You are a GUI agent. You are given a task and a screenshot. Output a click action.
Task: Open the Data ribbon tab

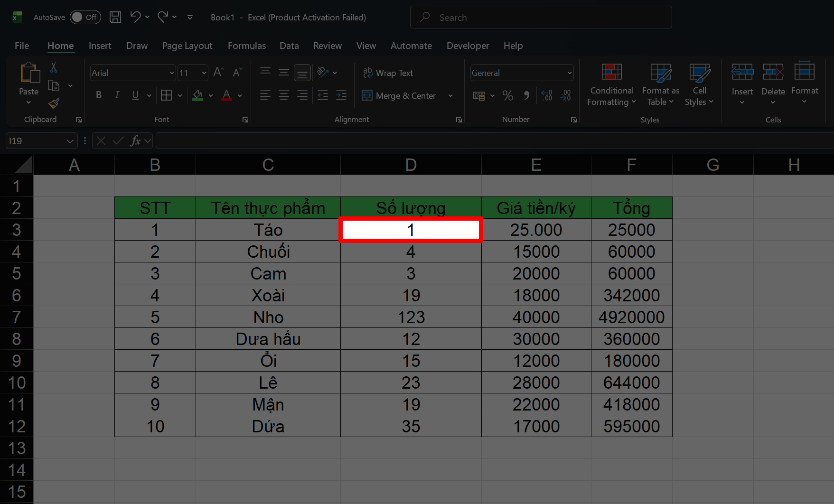point(289,46)
